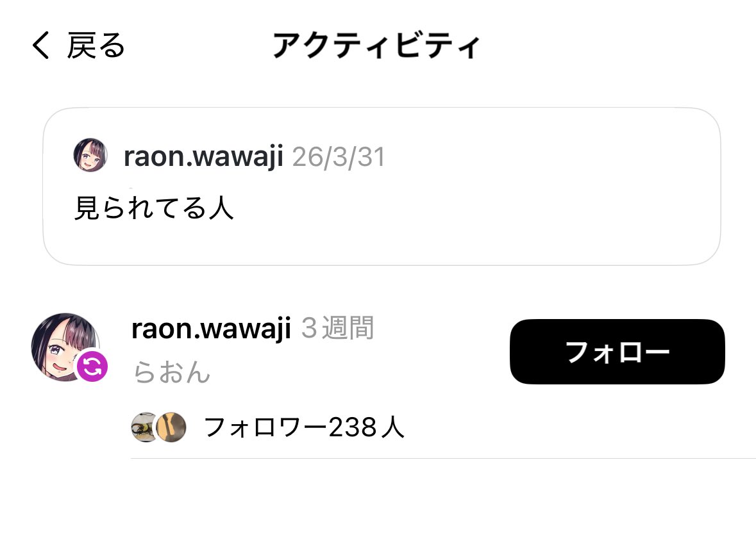Click the purple repost badge icon
Image resolution: width=756 pixels, height=542 pixels.
point(92,366)
